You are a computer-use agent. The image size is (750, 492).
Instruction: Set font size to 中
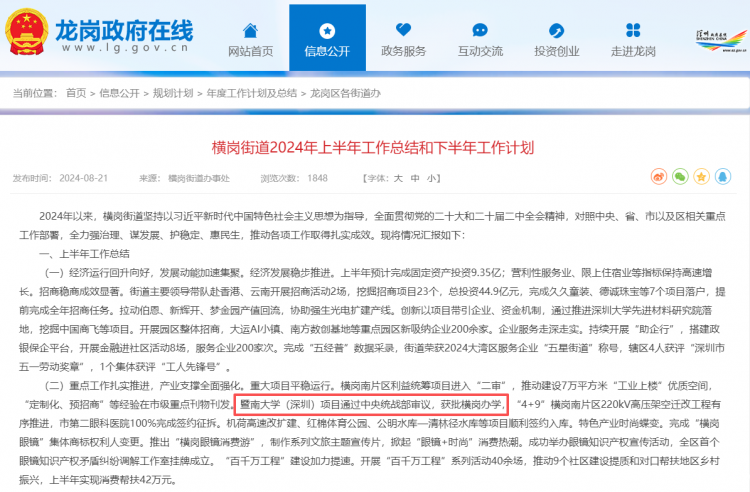[x=415, y=178]
